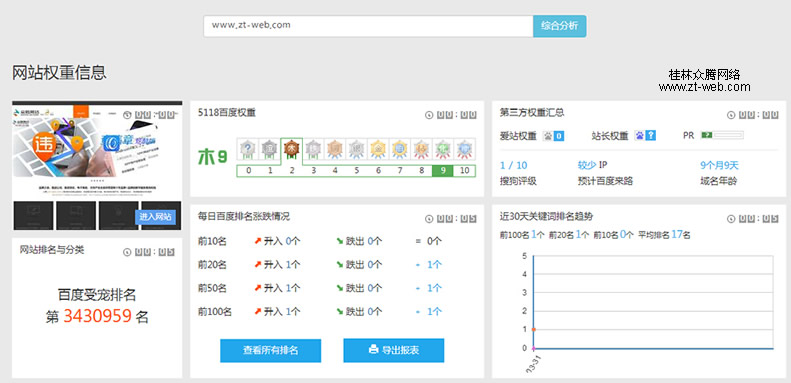Click 前10名 0个 in trend summary

pyautogui.click(x=613, y=235)
